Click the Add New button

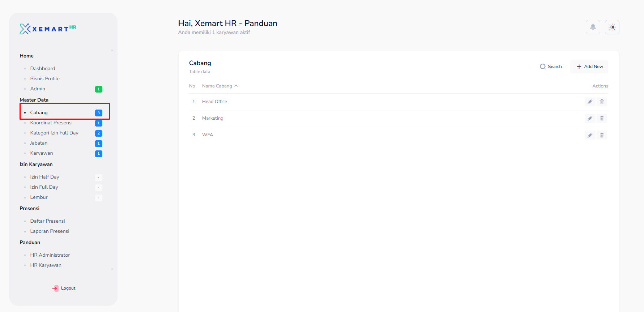point(589,67)
